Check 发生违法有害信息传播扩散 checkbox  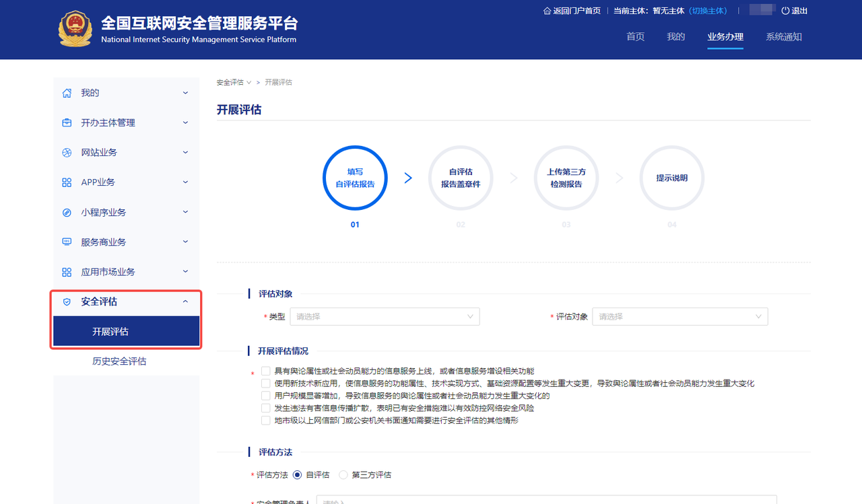click(265, 408)
